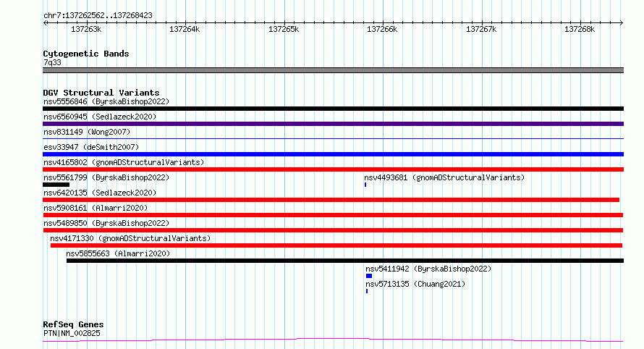
Task: Click the Cytogenetic Bands track title
Action: click(x=86, y=54)
